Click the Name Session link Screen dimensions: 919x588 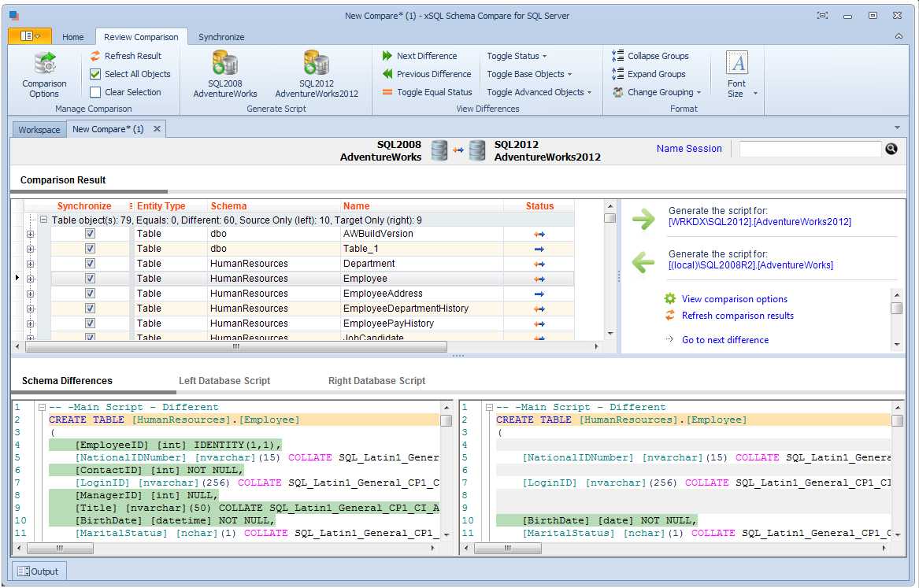689,149
